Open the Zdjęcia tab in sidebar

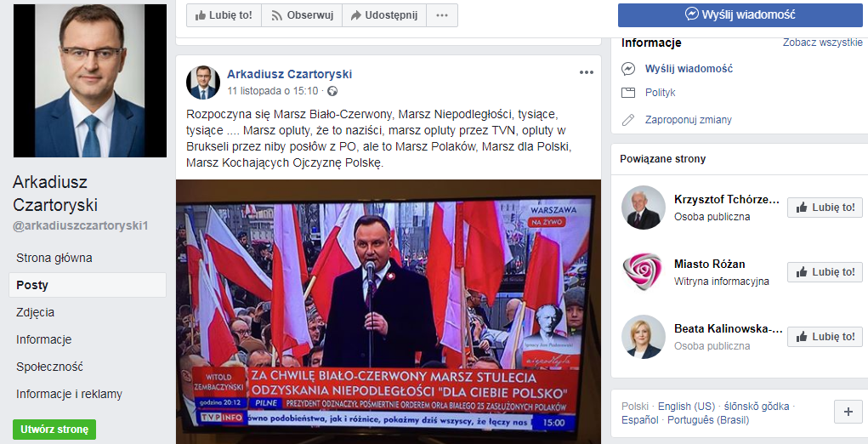(36, 312)
